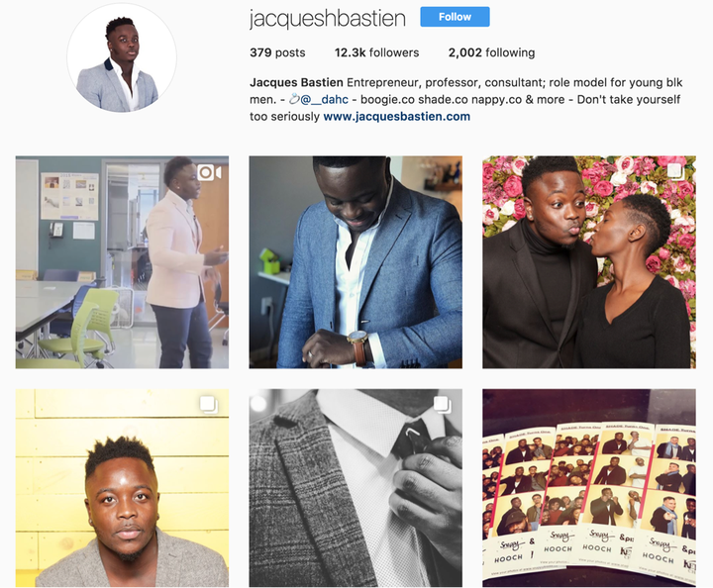Open the video post with pink blazer
Screen dimensions: 713x588
pyautogui.click(x=122, y=262)
